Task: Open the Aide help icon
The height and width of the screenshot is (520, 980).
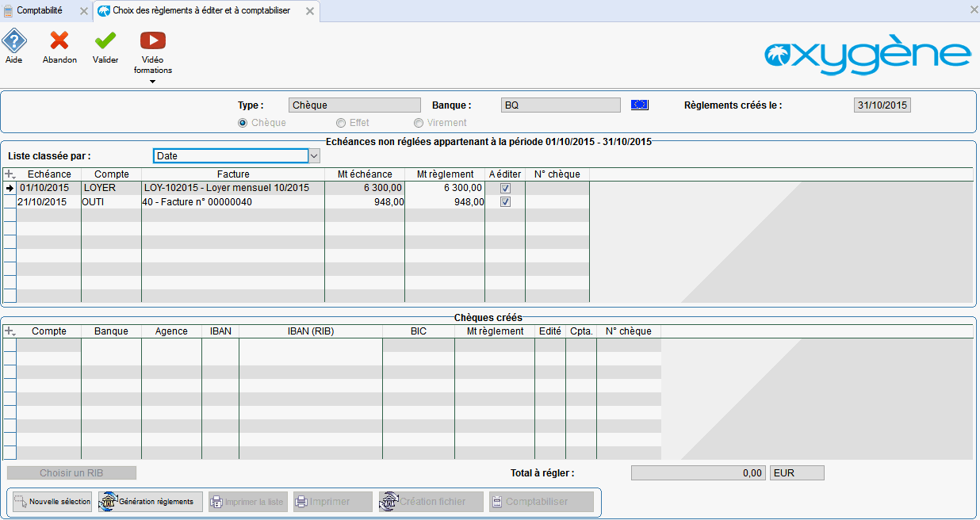Action: (x=14, y=40)
